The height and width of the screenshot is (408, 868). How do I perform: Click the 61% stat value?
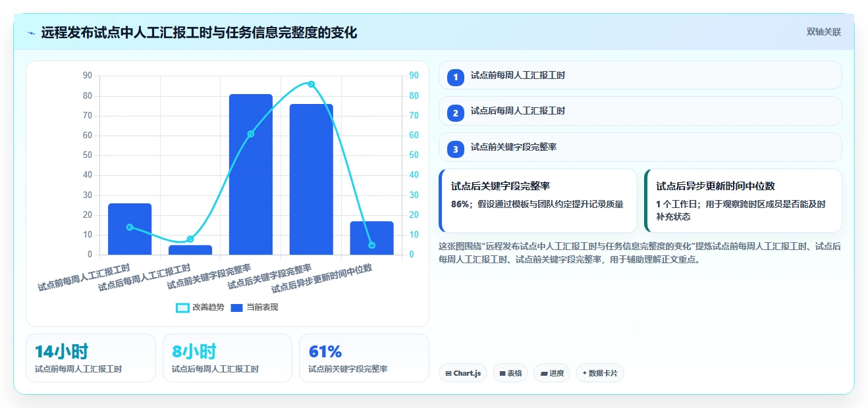point(325,351)
